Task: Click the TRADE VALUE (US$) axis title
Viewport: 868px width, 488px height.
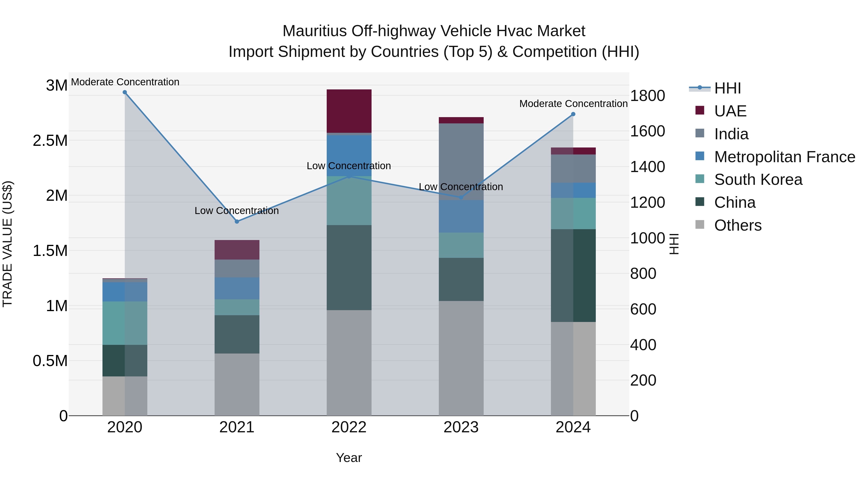Action: [7, 244]
